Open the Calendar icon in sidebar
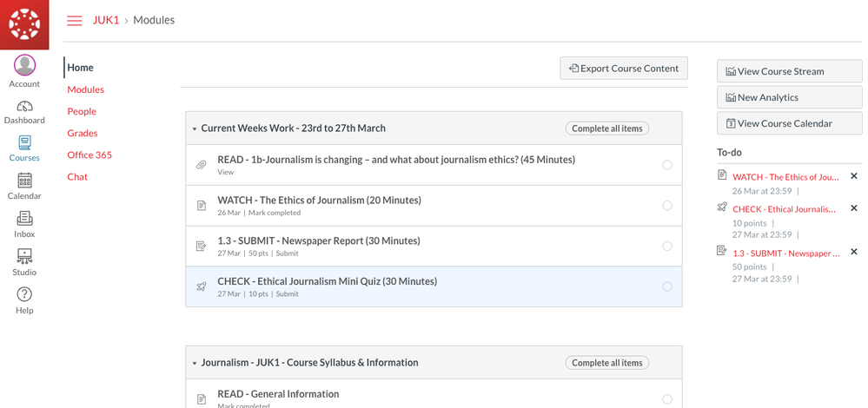 pos(24,181)
